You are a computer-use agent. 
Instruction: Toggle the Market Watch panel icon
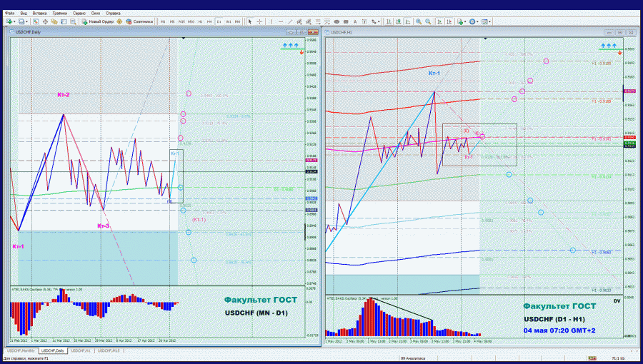(36, 21)
